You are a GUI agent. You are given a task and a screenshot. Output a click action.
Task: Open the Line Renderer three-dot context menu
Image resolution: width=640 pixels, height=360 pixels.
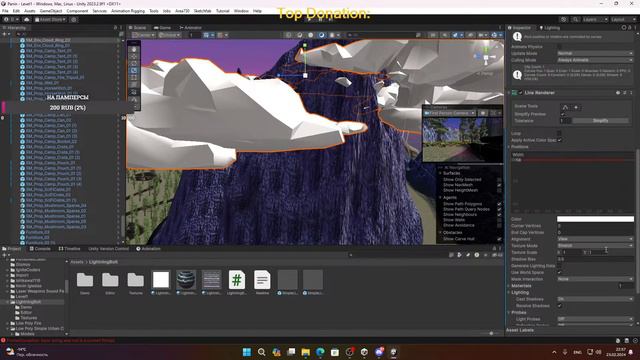[x=631, y=93]
